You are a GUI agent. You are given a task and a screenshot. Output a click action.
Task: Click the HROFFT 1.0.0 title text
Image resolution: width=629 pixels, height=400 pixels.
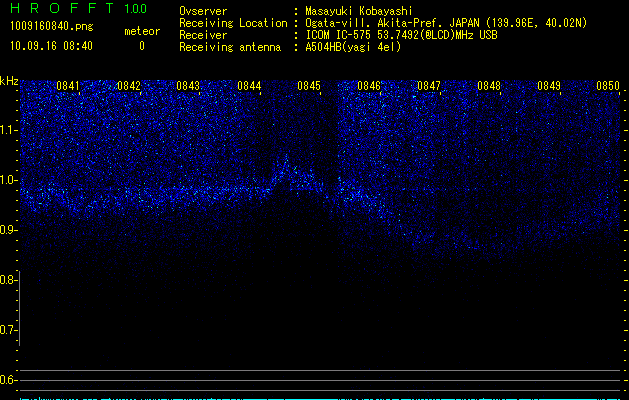coord(79,8)
